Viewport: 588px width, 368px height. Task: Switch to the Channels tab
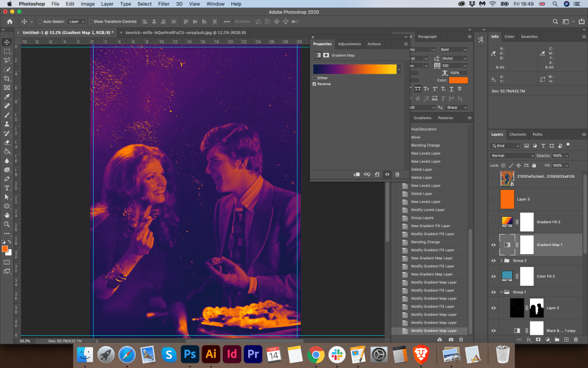coord(517,135)
